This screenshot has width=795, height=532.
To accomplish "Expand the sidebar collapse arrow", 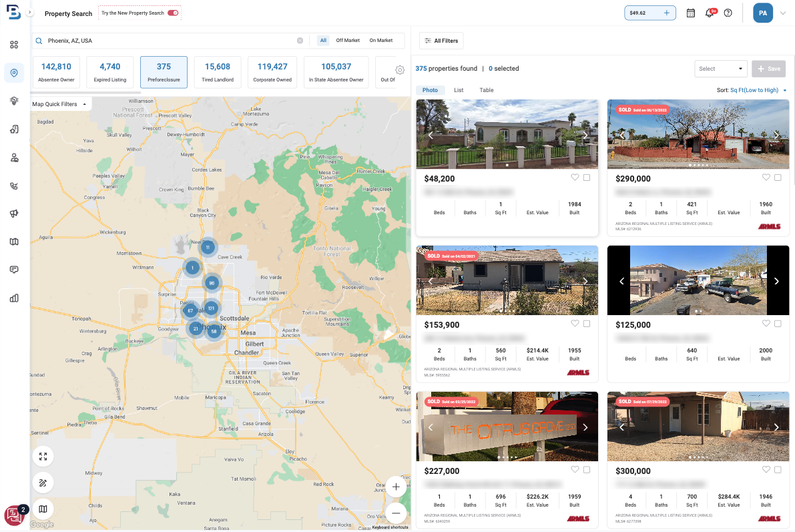I will point(30,12).
